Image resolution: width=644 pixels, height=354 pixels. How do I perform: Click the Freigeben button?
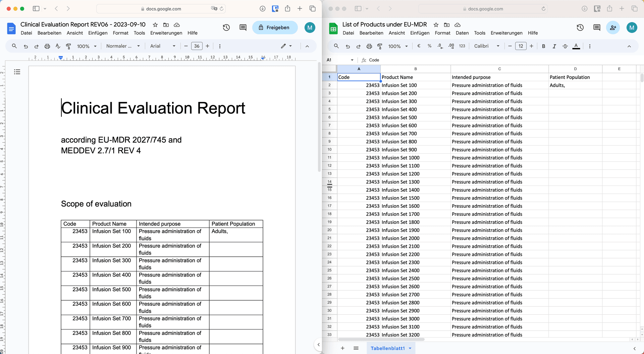pos(275,28)
